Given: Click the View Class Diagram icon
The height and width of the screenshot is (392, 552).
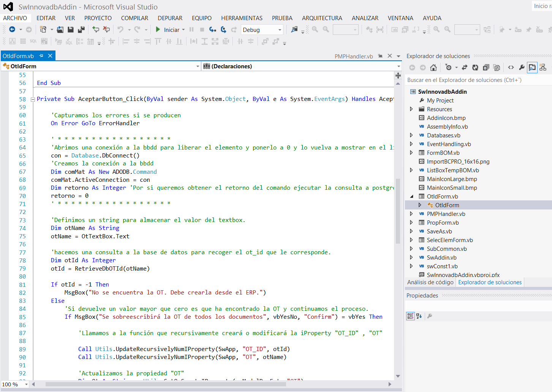Looking at the screenshot, I should pos(543,68).
